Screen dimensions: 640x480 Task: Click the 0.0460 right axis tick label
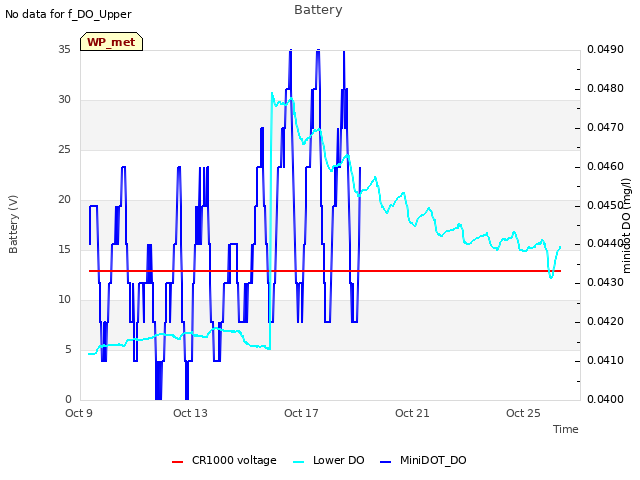(x=605, y=166)
